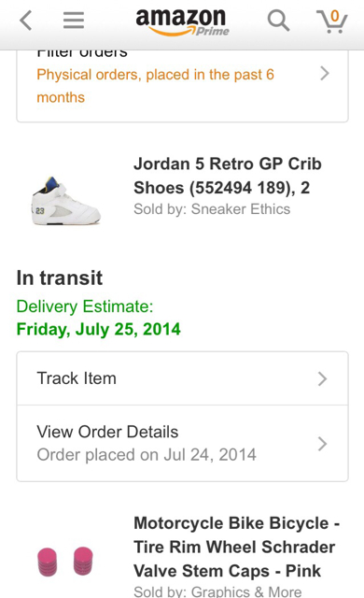364x598 pixels.
Task: Tap delivery estimate Friday, July 25, 2014
Action: pos(99,329)
